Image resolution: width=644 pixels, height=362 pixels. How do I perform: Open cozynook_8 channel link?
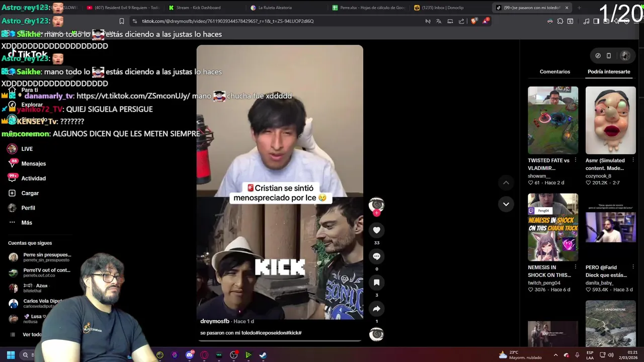pos(598,176)
